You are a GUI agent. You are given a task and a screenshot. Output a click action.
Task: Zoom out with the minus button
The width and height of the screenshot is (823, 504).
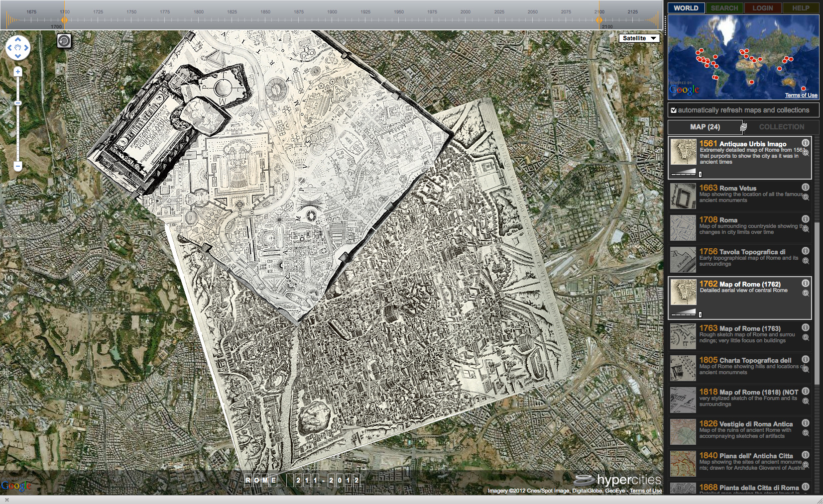(x=18, y=166)
